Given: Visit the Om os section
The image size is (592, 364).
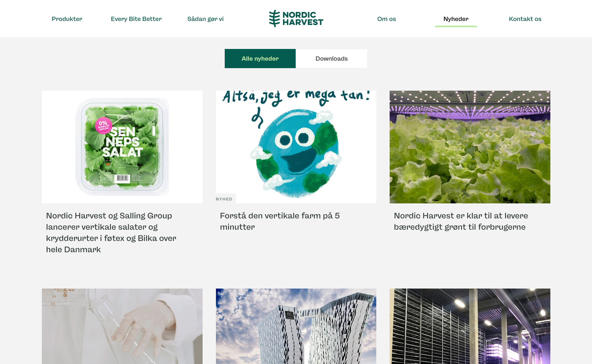Looking at the screenshot, I should tap(386, 19).
